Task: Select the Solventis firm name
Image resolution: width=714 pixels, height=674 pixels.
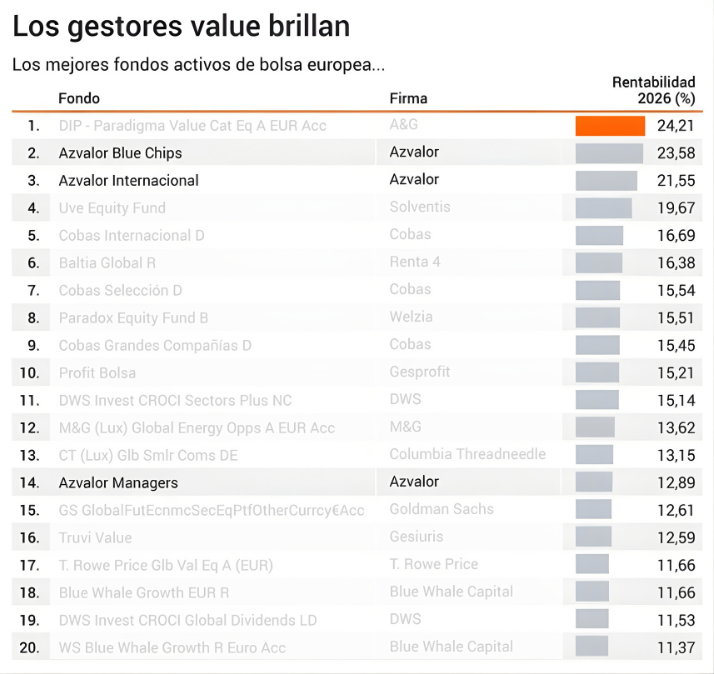Action: pos(420,207)
